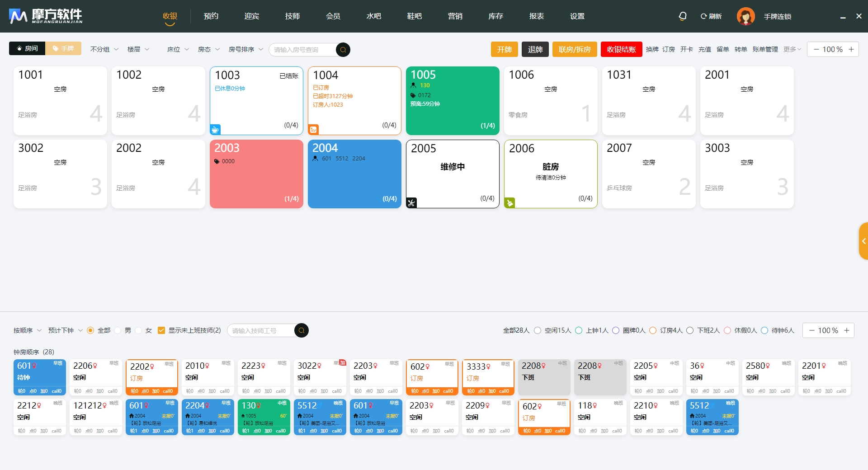Uncheck 显示未上班技师 checkbox

161,331
